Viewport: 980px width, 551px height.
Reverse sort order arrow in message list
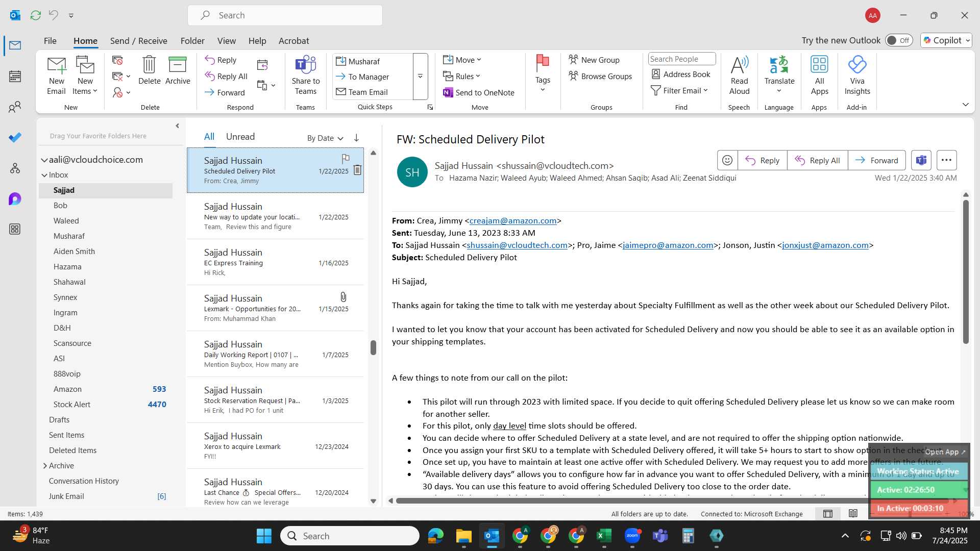click(356, 138)
